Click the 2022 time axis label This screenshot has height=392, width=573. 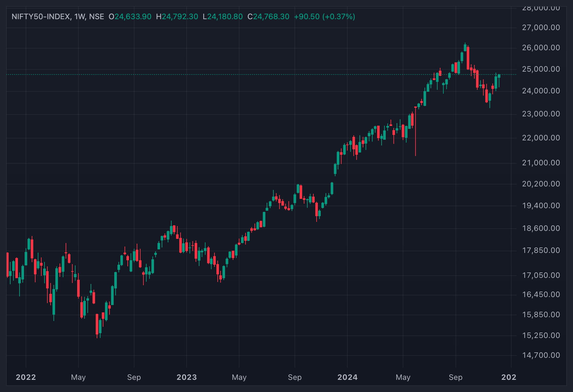tap(26, 377)
